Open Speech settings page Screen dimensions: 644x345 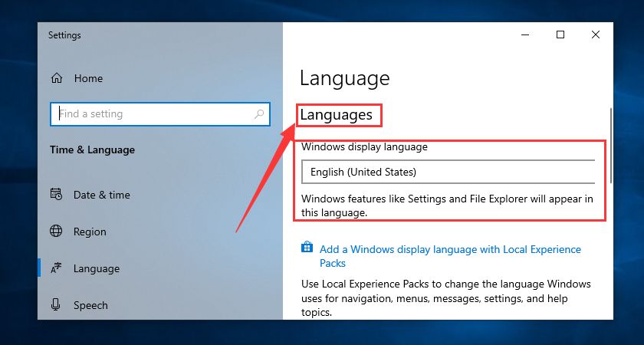(x=90, y=306)
